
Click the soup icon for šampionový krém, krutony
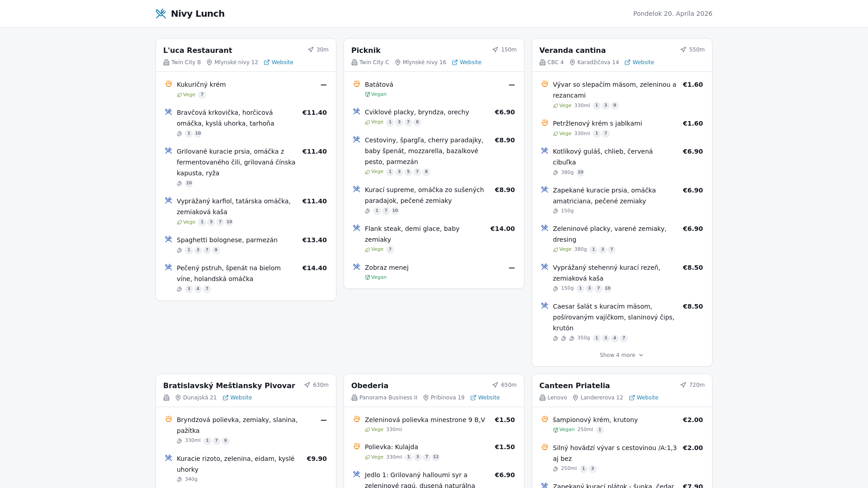click(545, 419)
